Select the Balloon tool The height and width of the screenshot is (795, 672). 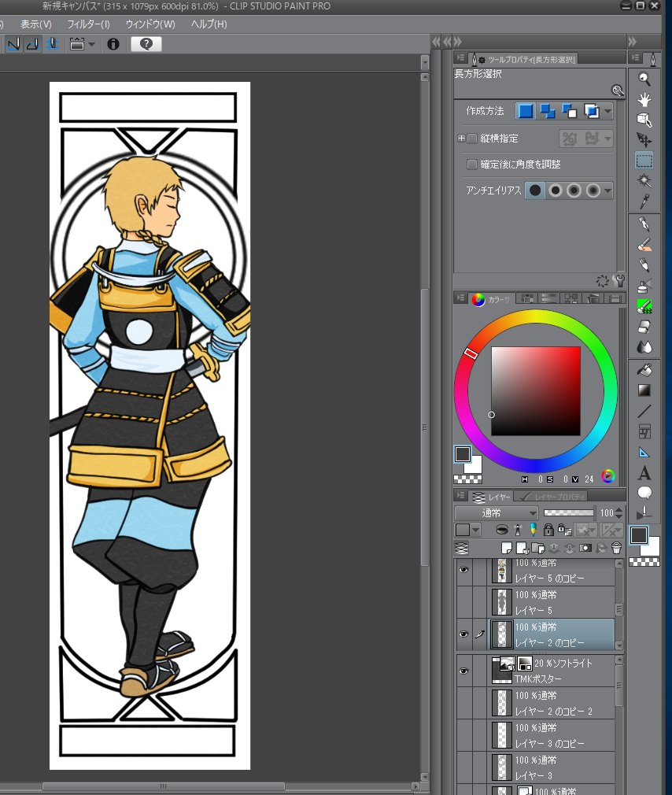644,494
